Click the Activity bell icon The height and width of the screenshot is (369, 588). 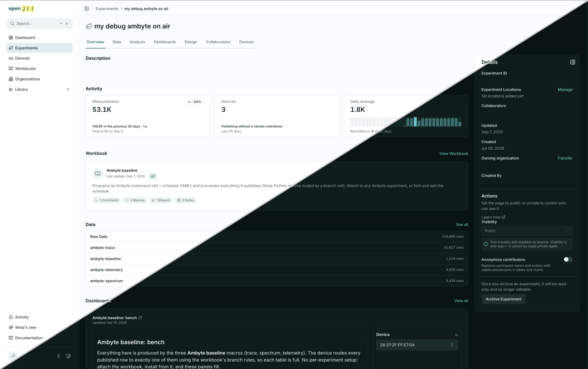click(x=11, y=317)
